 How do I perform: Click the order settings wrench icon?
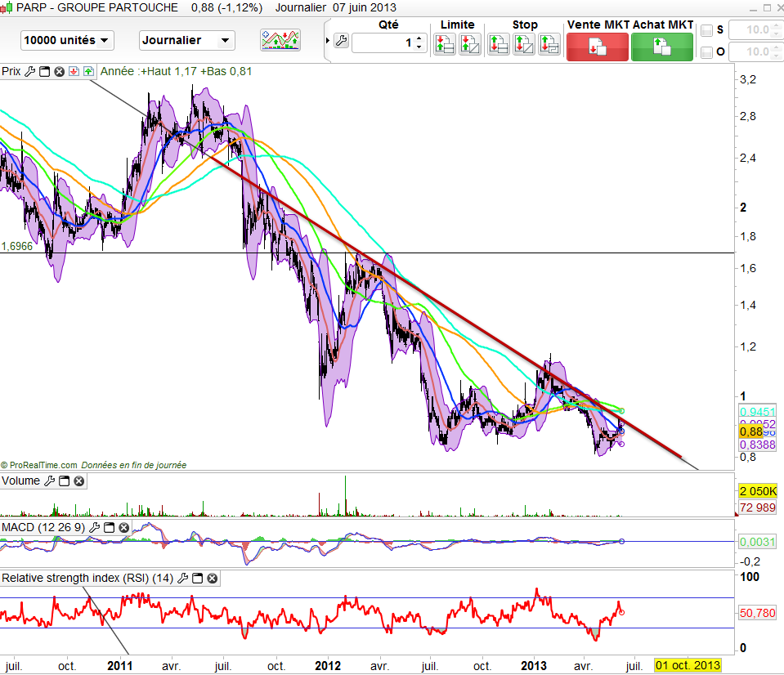tap(341, 41)
